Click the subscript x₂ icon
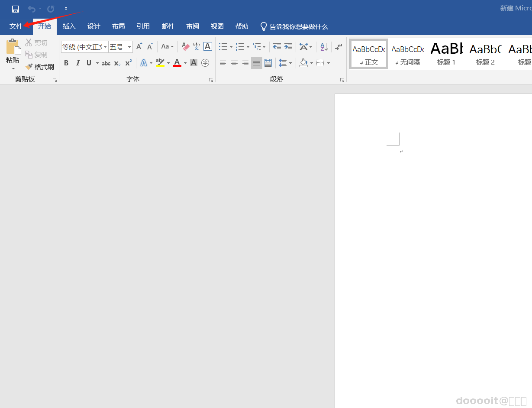 (x=117, y=63)
